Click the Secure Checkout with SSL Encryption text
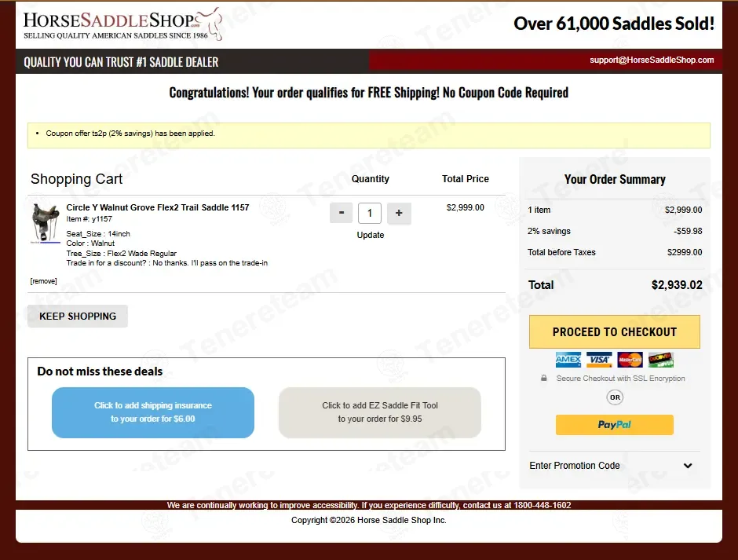This screenshot has width=738, height=560. click(x=621, y=379)
